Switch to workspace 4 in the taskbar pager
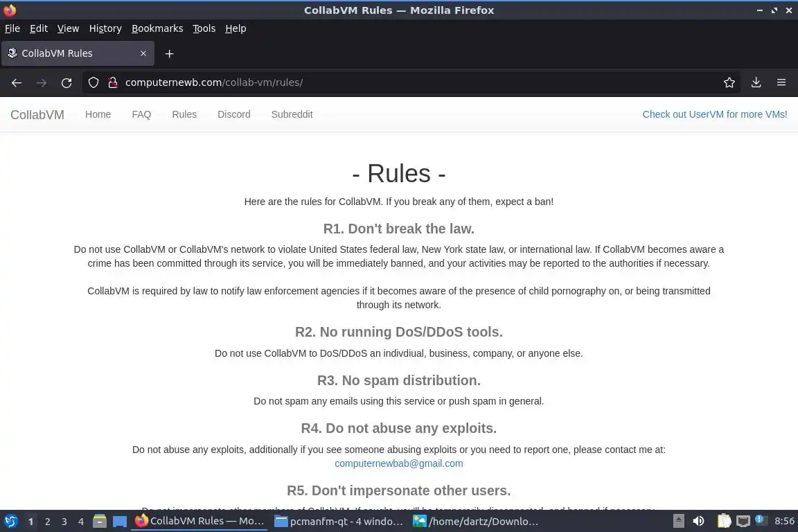 pyautogui.click(x=81, y=522)
